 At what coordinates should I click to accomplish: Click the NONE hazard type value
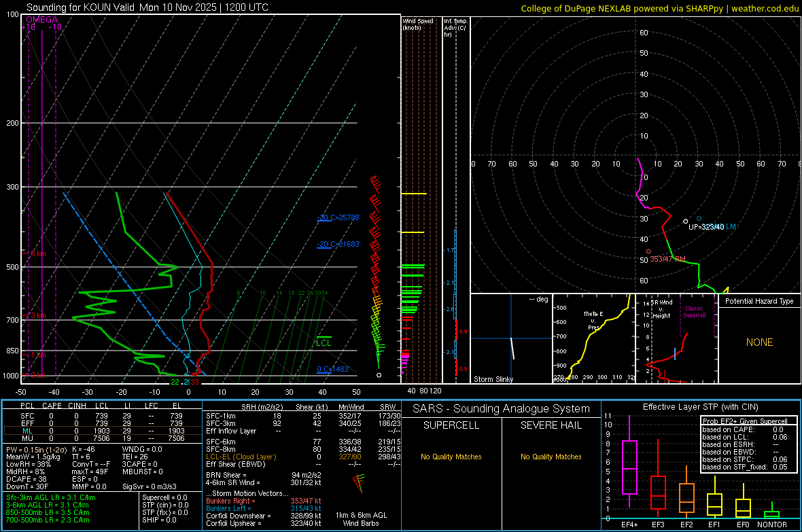(x=760, y=342)
